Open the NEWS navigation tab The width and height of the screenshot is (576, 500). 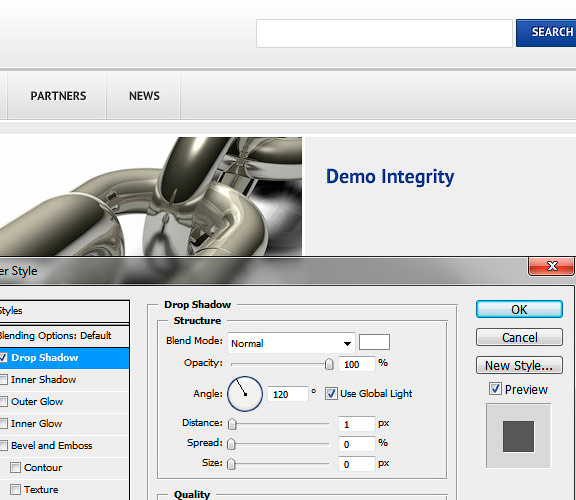(x=144, y=96)
